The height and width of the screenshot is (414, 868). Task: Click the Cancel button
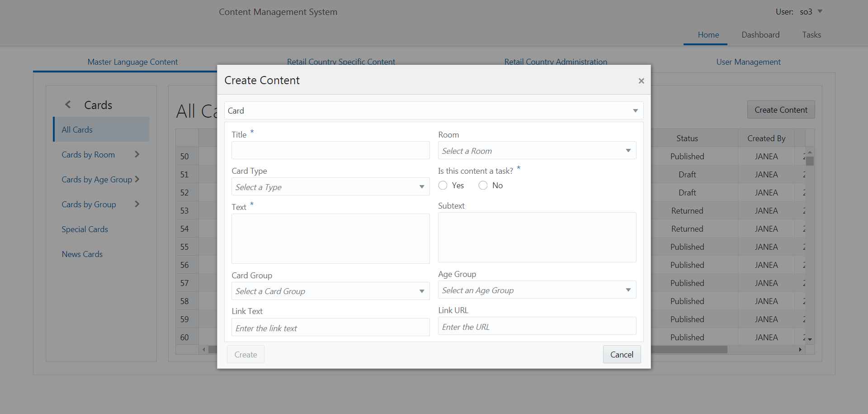[622, 355]
